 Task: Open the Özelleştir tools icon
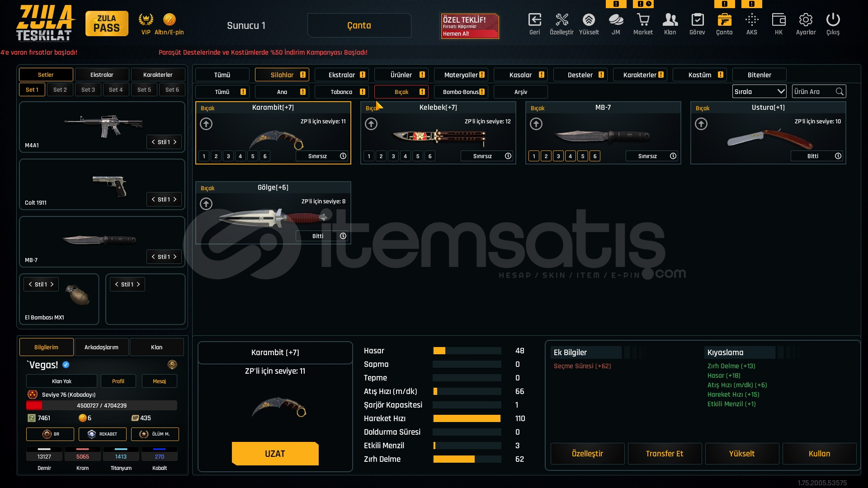pyautogui.click(x=561, y=20)
